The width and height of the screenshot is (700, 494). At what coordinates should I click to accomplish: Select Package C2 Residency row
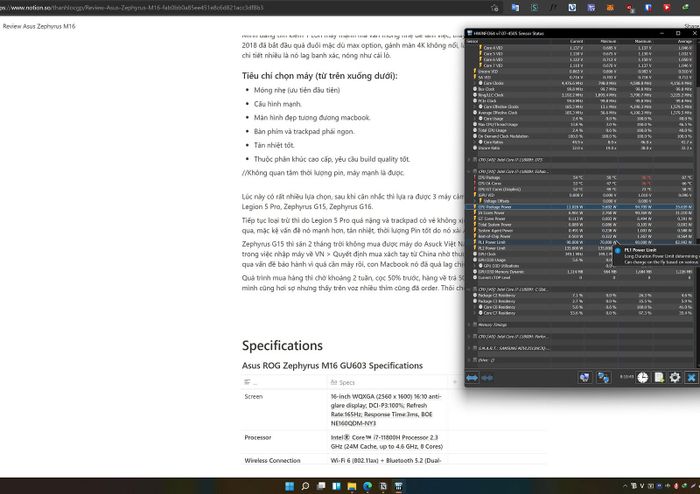click(x=580, y=295)
